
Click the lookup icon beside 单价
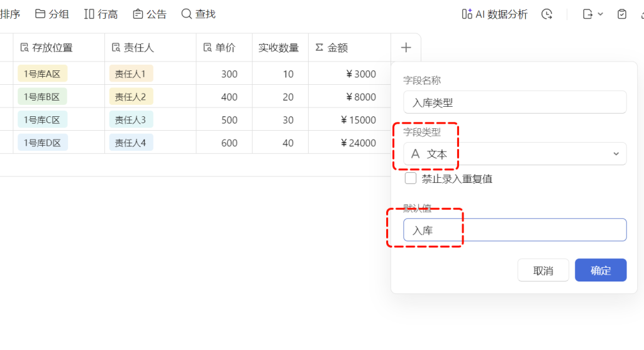208,48
